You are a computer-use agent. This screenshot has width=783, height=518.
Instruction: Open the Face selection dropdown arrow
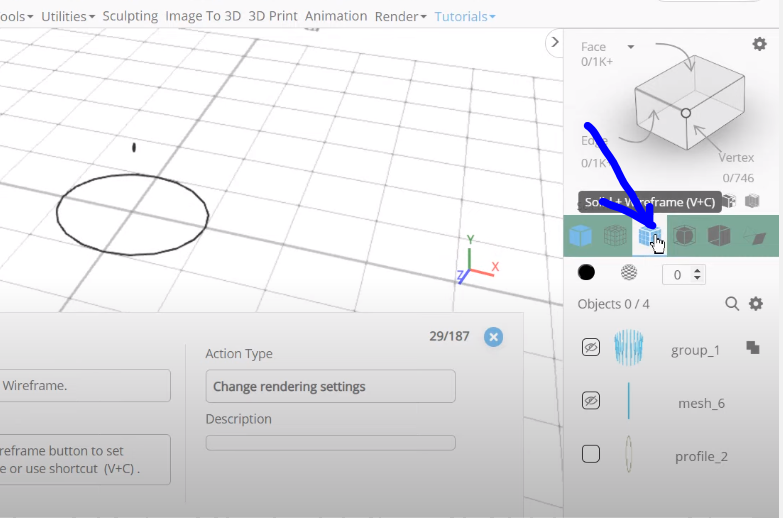pyautogui.click(x=631, y=47)
